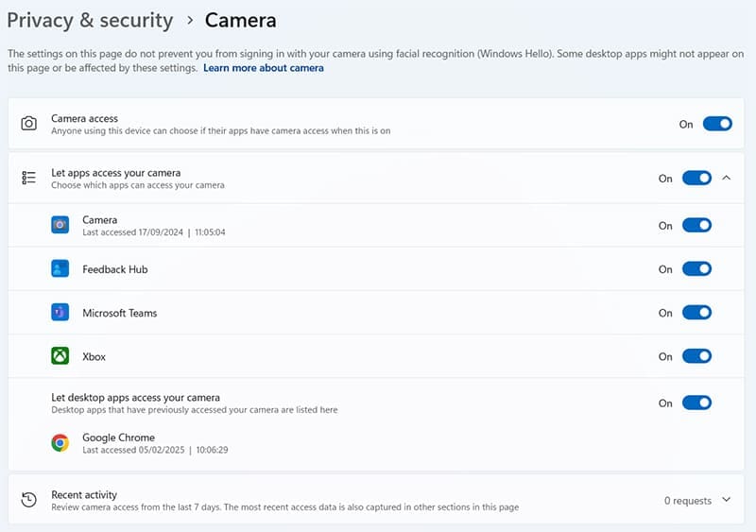Disable Feedback Hub camera access toggle
Screen dimensions: 756x532
coord(696,269)
